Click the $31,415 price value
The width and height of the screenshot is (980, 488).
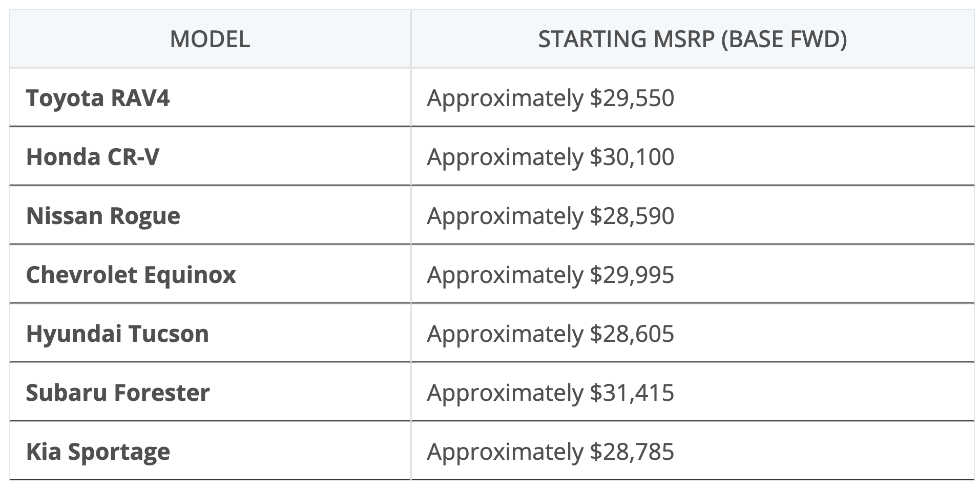click(632, 393)
